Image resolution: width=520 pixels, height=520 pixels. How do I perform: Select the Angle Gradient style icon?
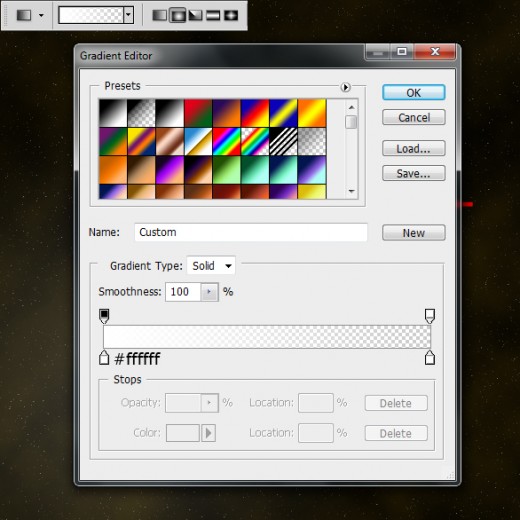click(195, 15)
